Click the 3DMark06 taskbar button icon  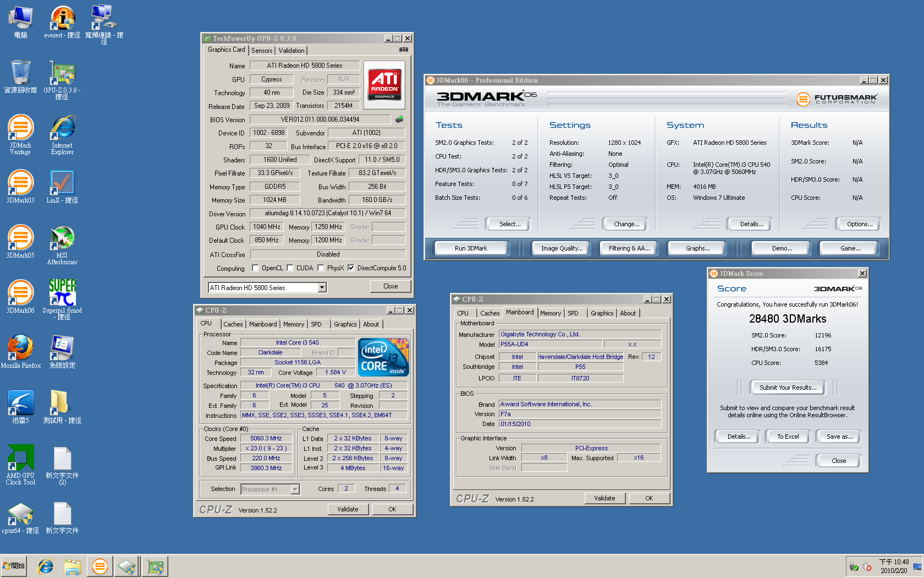point(100,566)
